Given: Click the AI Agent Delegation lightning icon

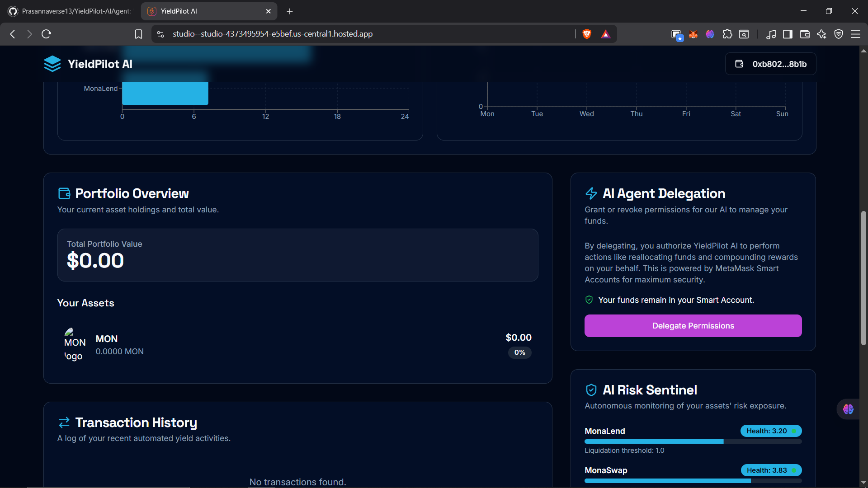Looking at the screenshot, I should 591,193.
